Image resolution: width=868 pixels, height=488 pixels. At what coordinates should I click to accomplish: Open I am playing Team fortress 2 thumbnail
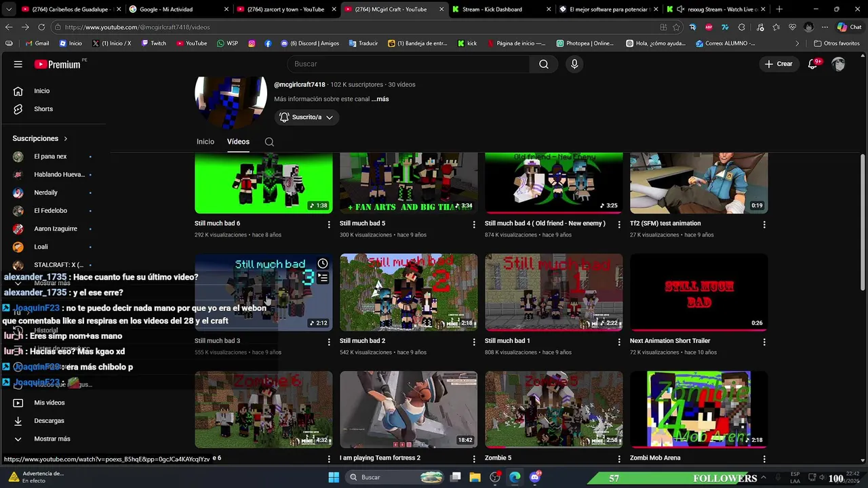pyautogui.click(x=409, y=409)
